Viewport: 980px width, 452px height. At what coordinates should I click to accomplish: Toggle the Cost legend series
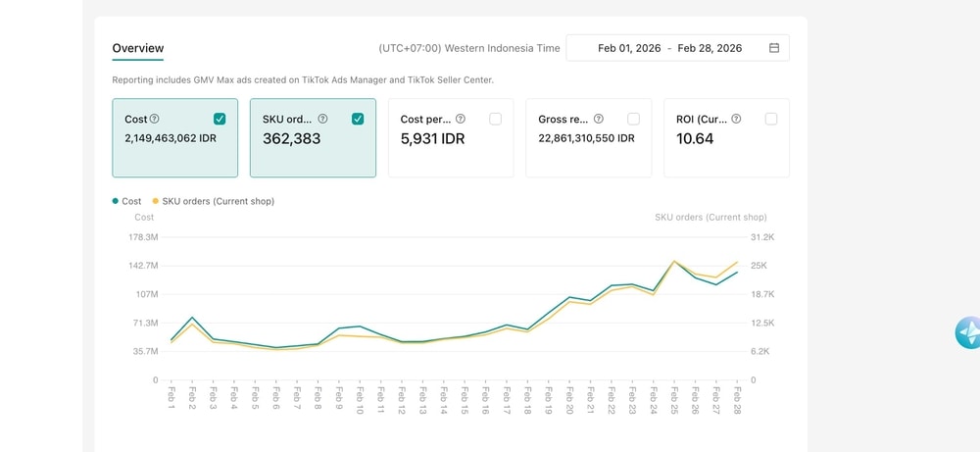coord(127,201)
